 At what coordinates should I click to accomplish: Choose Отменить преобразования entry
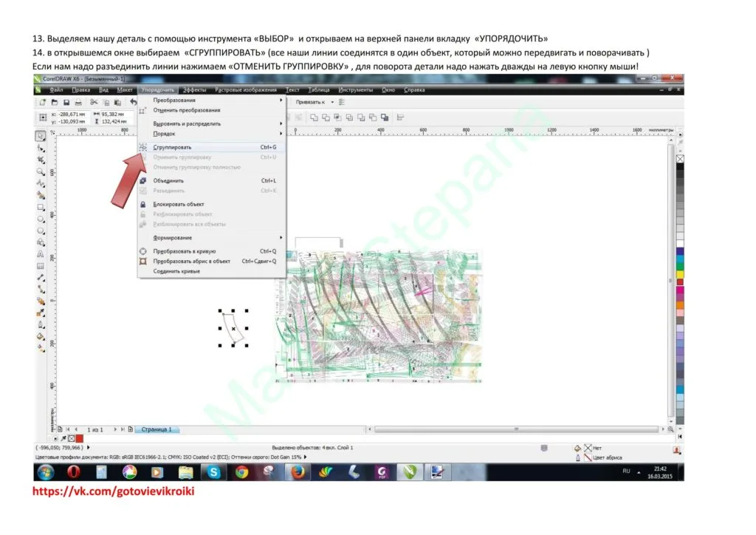[212, 110]
